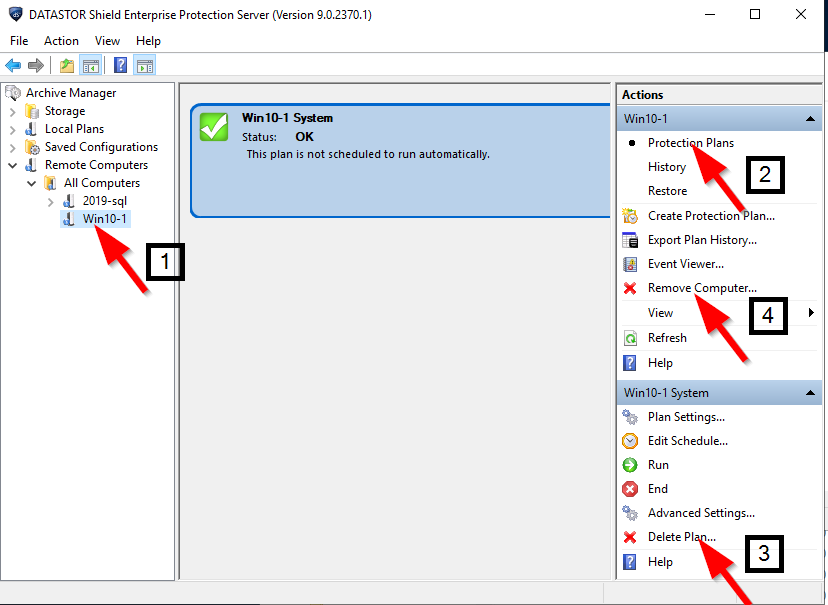This screenshot has height=605, width=828.
Task: Click the Refresh action text
Action: 667,338
